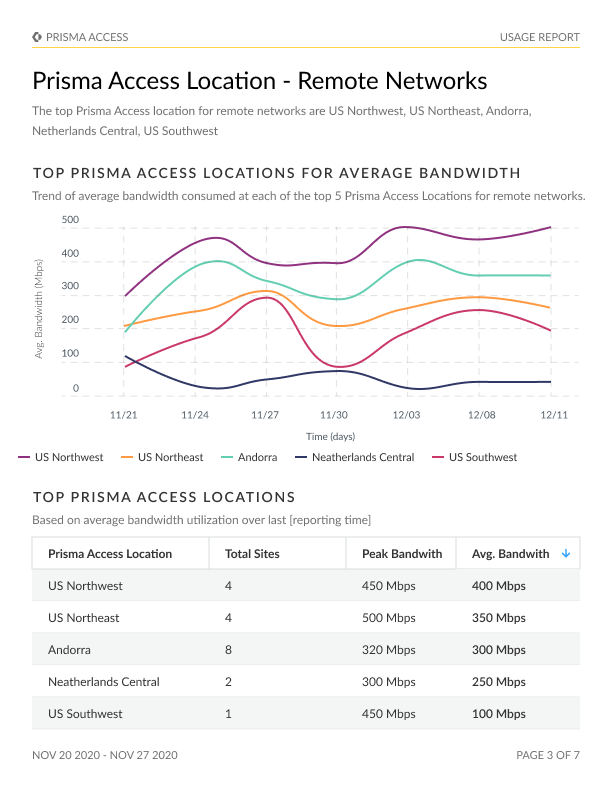The image size is (612, 792).
Task: Click the 100 Mbps average bandwidth cell
Action: point(499,714)
